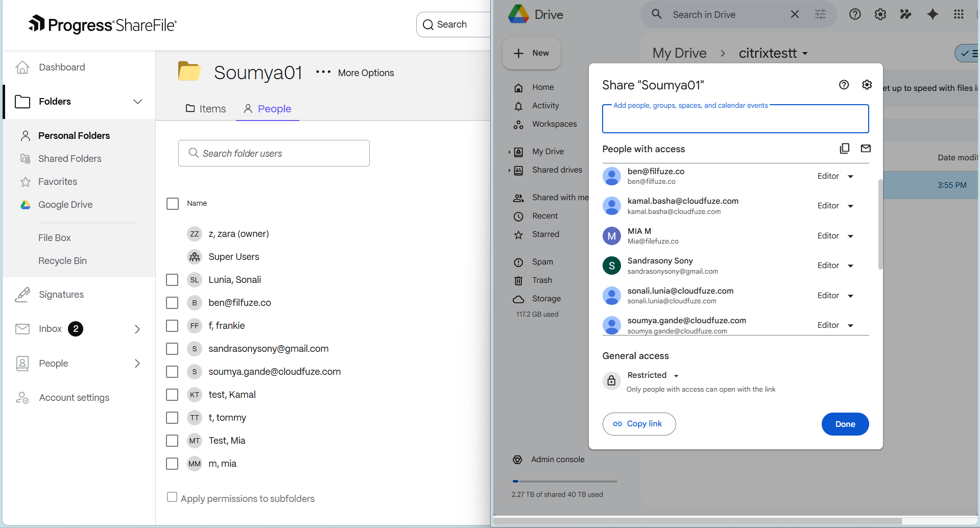
Task: Open the email collaborators icon
Action: [866, 148]
